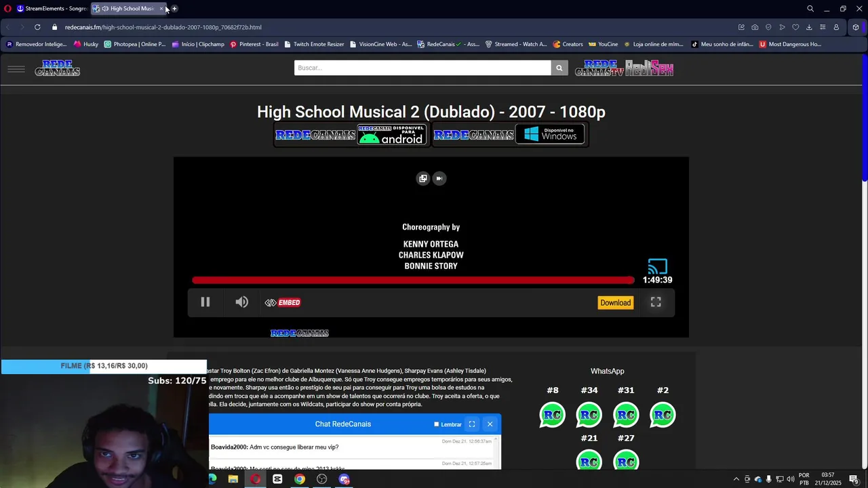868x488 pixels.
Task: Switch to StreamElements Songrequest tab
Action: click(x=52, y=8)
